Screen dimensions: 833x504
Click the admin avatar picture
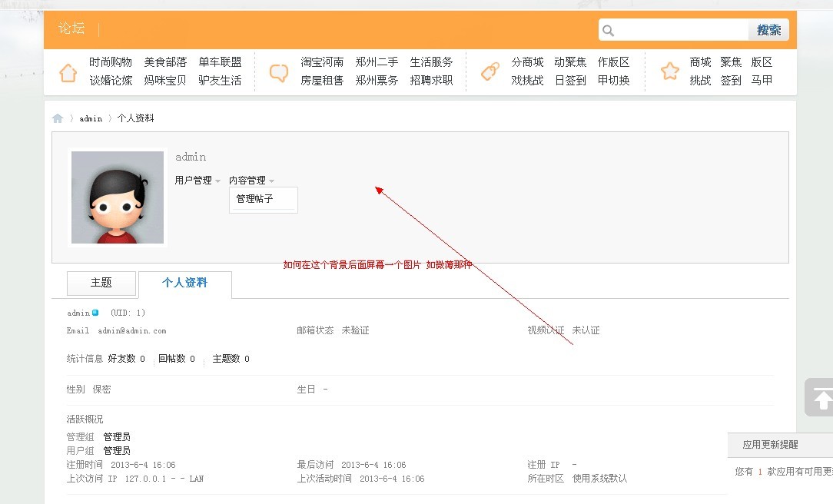(117, 196)
